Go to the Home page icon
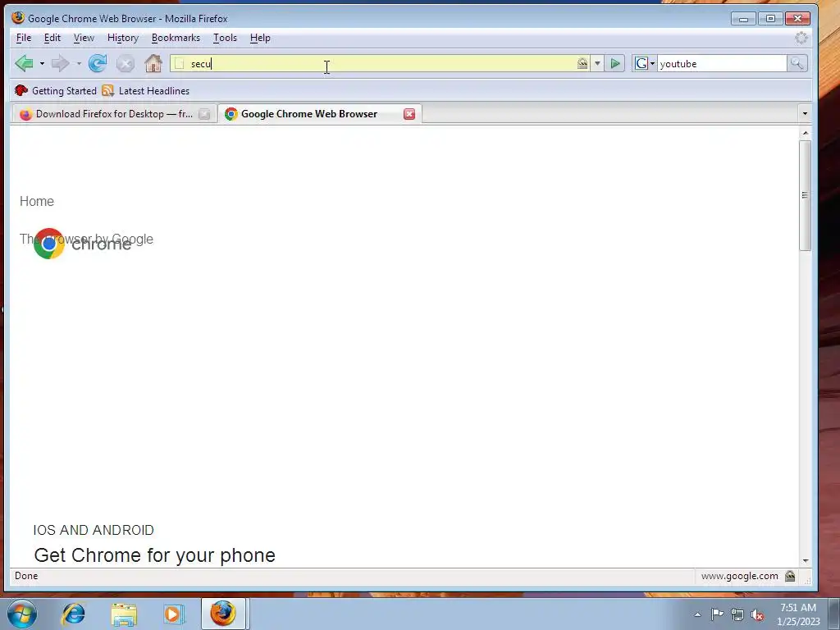The image size is (840, 630). pyautogui.click(x=153, y=64)
